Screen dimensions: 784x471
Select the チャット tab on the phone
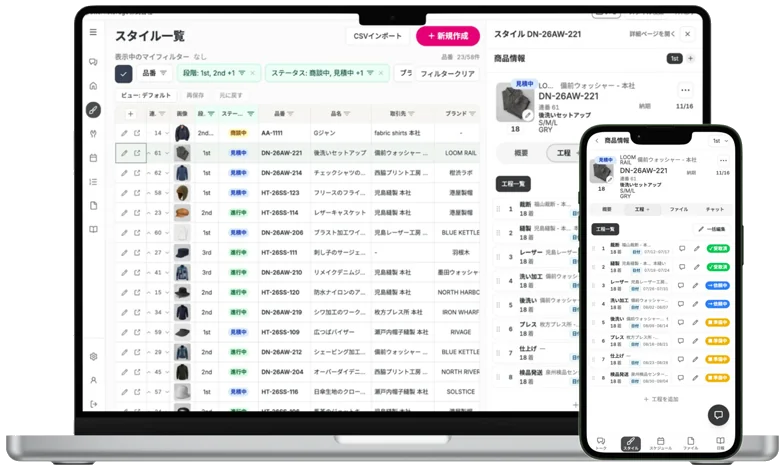pyautogui.click(x=714, y=210)
